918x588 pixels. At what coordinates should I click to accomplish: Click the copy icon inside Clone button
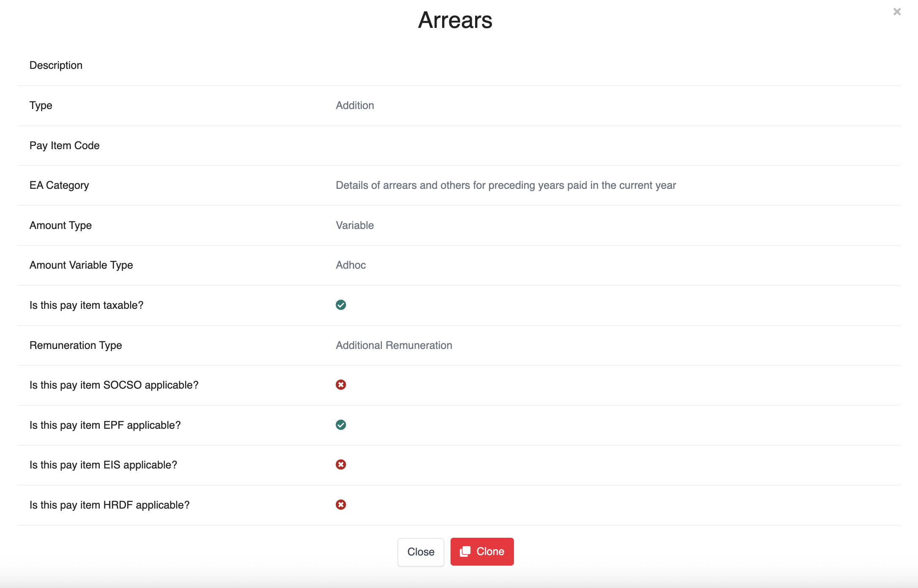tap(465, 552)
